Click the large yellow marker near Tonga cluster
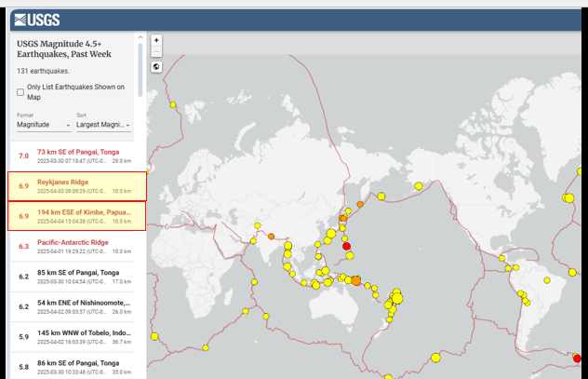The image size is (588, 379). pyautogui.click(x=397, y=299)
